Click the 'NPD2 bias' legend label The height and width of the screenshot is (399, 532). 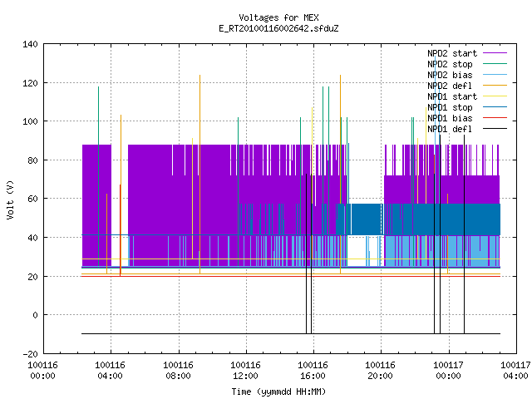tap(450, 75)
